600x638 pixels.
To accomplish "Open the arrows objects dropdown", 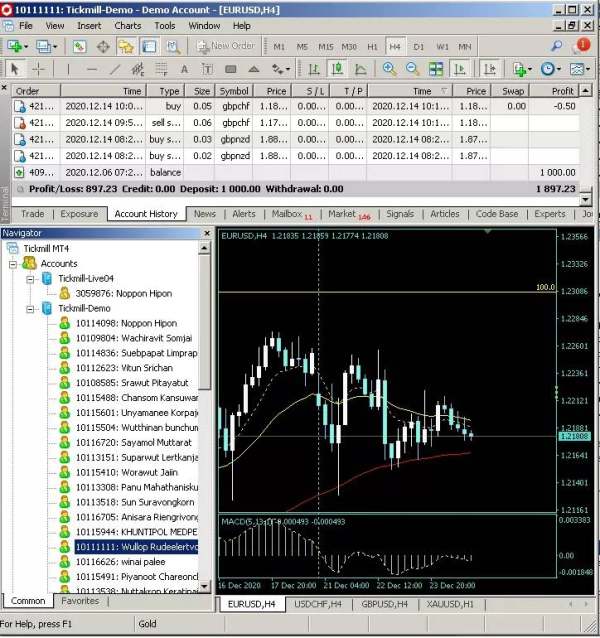I will coord(281,69).
